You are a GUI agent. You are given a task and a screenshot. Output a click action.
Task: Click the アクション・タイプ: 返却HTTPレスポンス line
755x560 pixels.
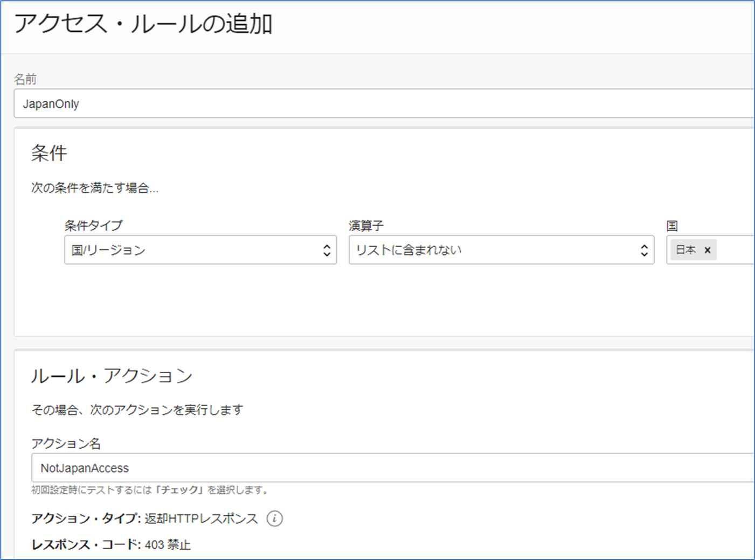point(145,519)
